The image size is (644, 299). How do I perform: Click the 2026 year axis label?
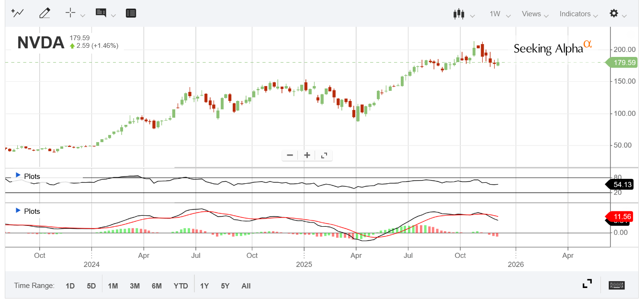coord(516,264)
